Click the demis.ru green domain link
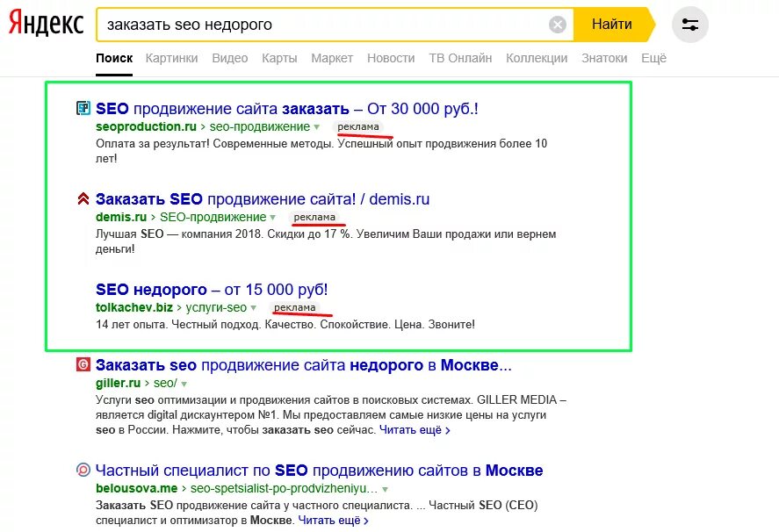 (121, 217)
